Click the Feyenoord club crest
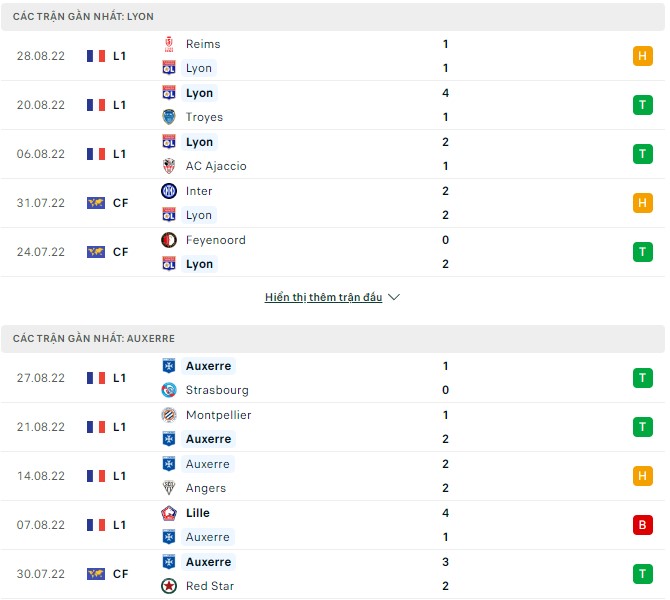670x600 pixels. pyautogui.click(x=168, y=240)
